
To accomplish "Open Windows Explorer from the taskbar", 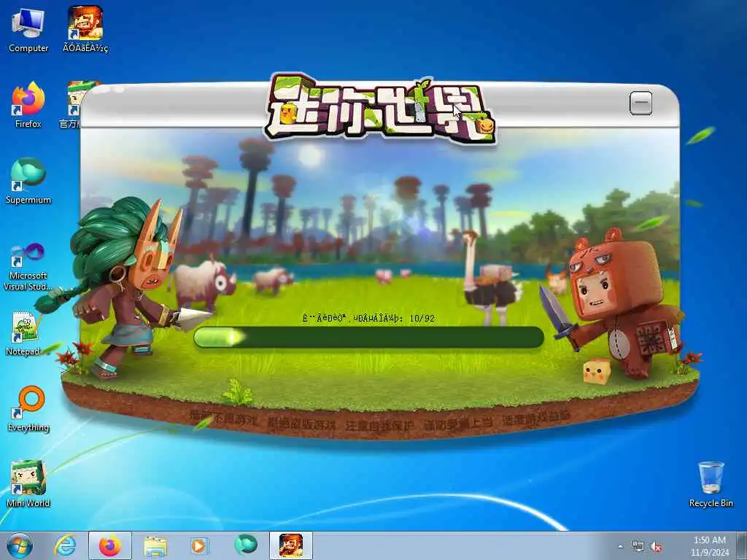I will pyautogui.click(x=155, y=545).
